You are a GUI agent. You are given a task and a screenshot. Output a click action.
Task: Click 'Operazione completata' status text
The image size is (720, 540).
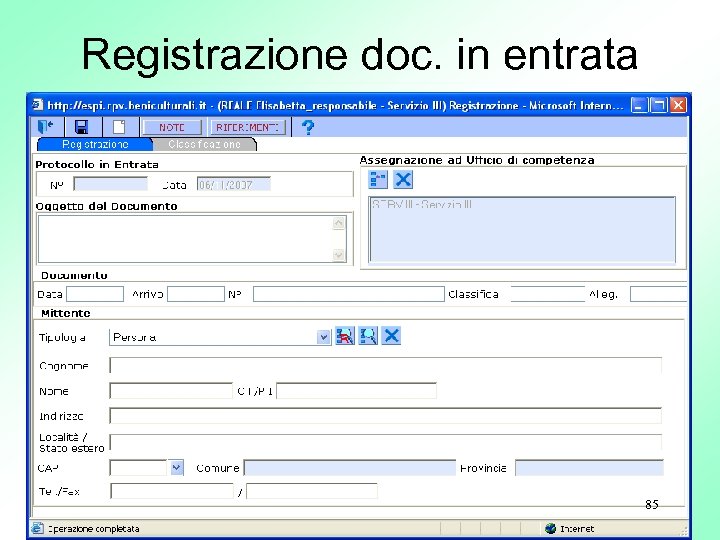tap(94, 529)
